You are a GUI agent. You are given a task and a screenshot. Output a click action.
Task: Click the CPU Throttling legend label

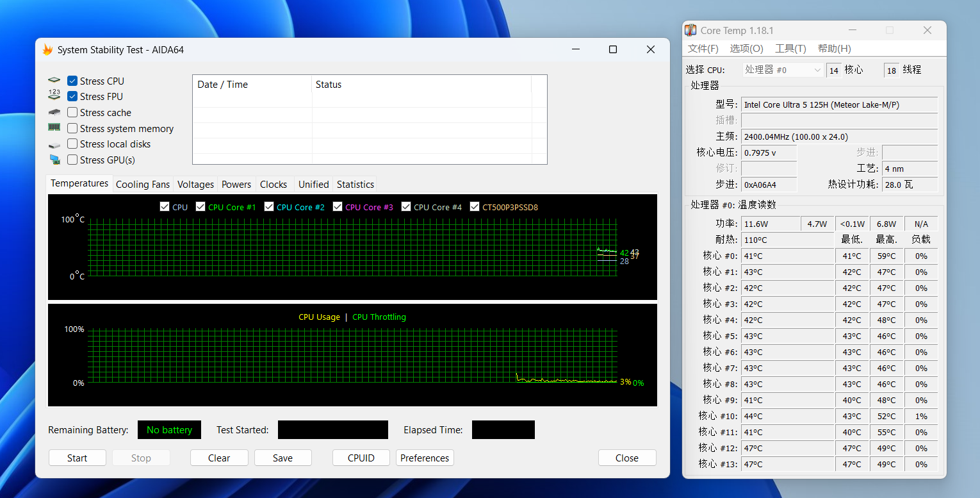tap(379, 317)
